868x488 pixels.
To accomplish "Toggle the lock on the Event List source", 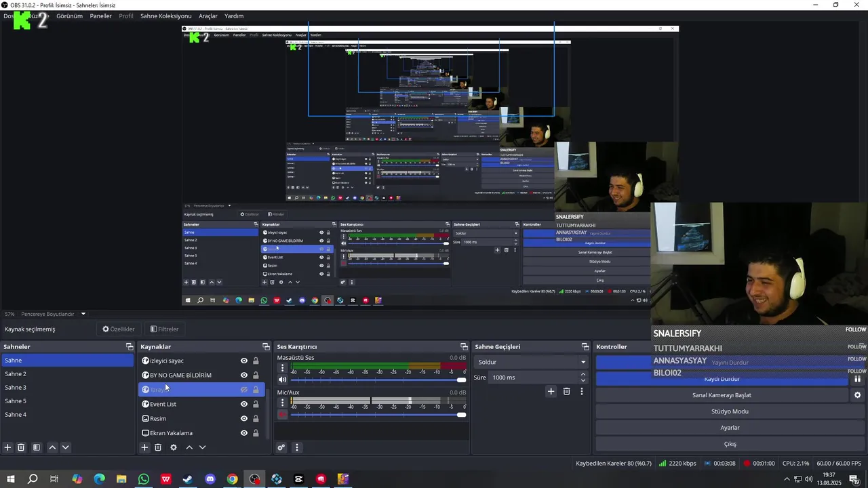I will tap(256, 404).
